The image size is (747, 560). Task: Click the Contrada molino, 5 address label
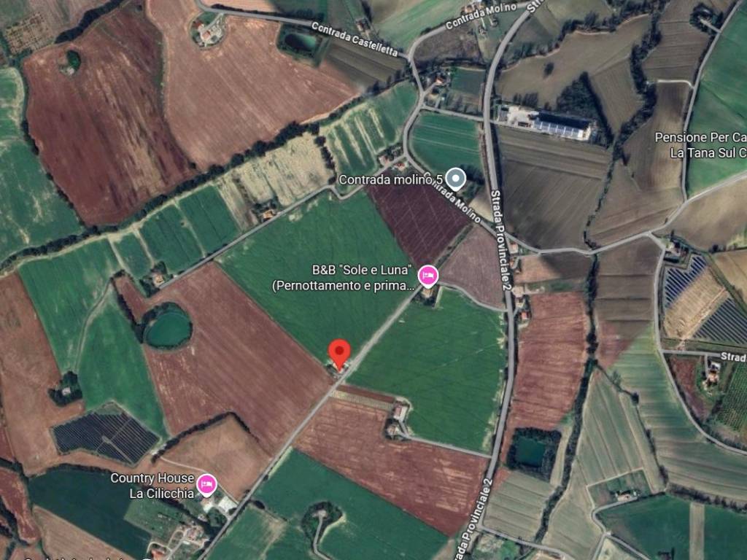point(391,179)
